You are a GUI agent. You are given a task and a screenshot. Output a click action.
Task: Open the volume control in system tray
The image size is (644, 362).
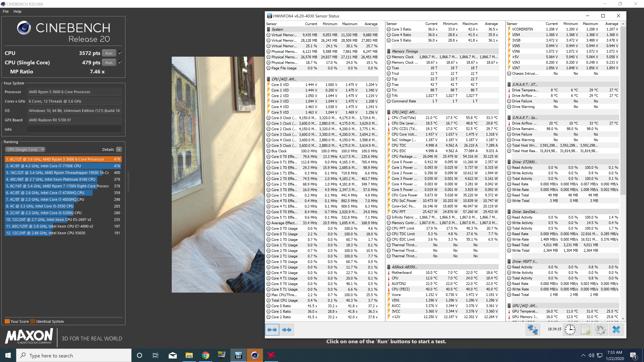[x=591, y=355]
